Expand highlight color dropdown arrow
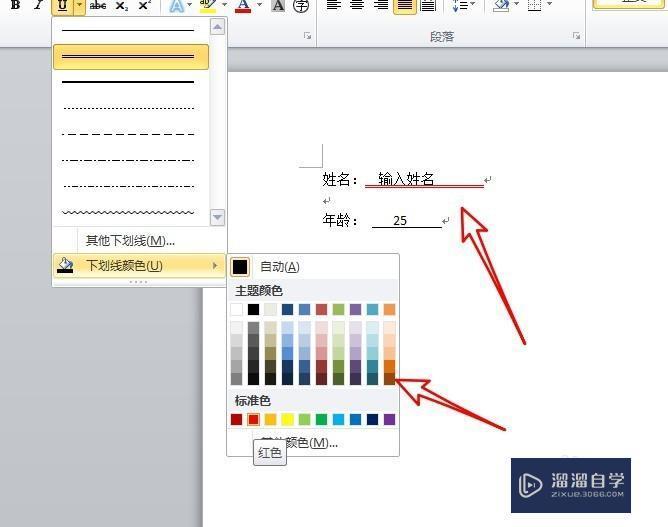668x527 pixels. click(x=224, y=5)
